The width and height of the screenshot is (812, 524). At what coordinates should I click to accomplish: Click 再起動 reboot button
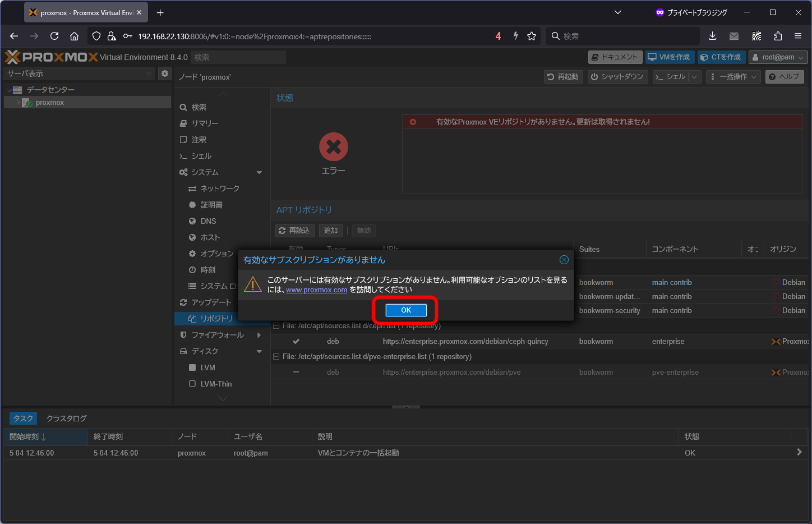[564, 77]
